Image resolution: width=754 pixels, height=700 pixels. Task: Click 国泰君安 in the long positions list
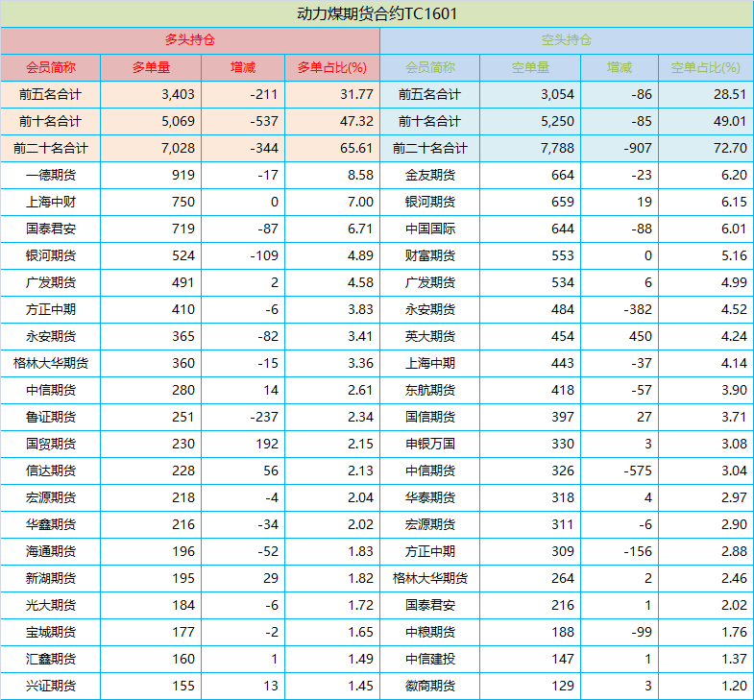pos(51,229)
